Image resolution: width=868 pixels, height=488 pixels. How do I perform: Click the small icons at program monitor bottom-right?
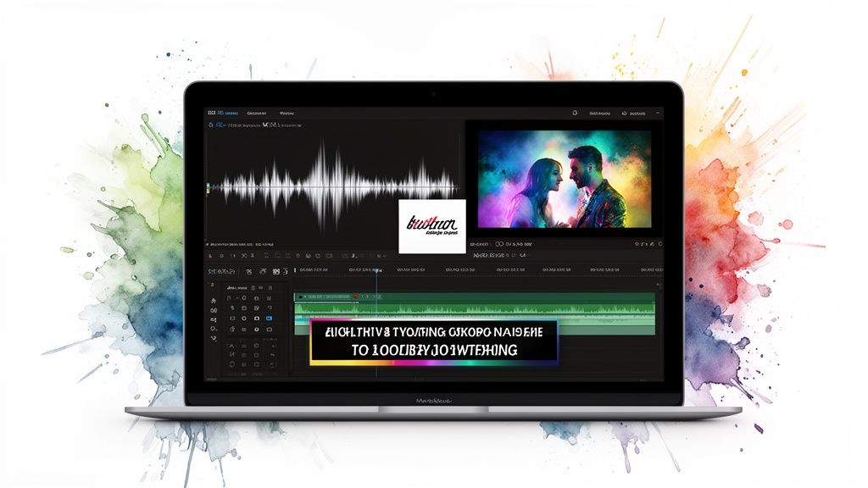coord(644,244)
